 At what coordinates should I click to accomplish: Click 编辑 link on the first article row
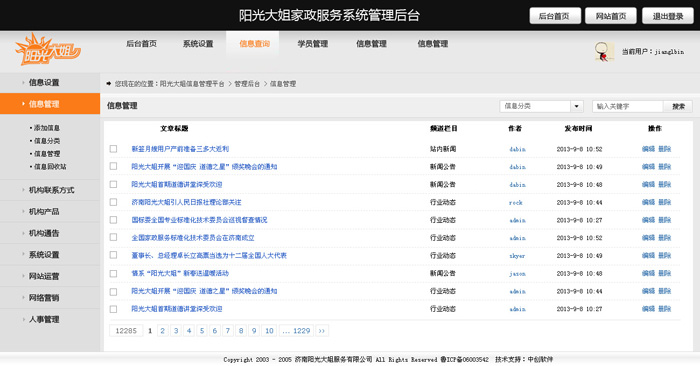648,149
